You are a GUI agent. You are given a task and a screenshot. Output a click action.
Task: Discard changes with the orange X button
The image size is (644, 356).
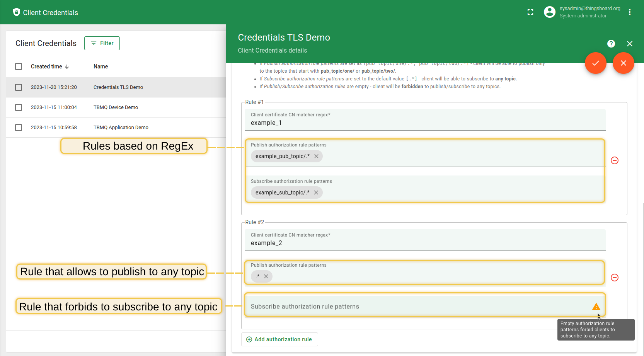[x=624, y=63]
